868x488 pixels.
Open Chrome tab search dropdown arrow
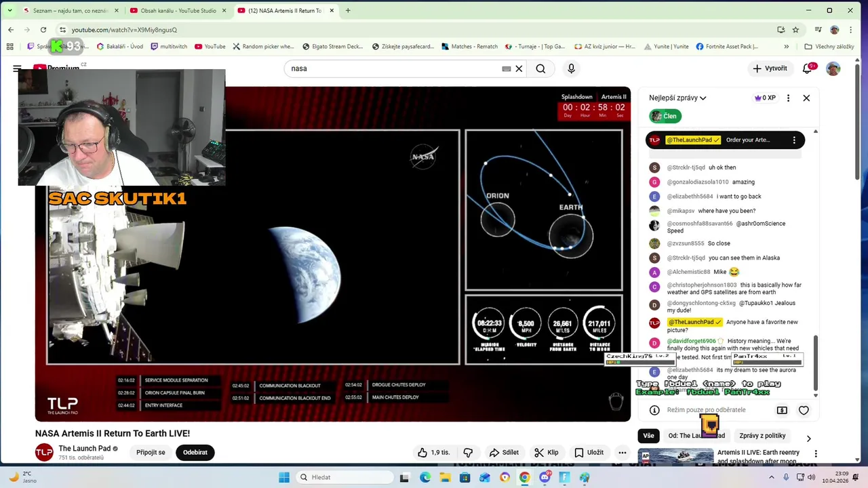(x=9, y=10)
